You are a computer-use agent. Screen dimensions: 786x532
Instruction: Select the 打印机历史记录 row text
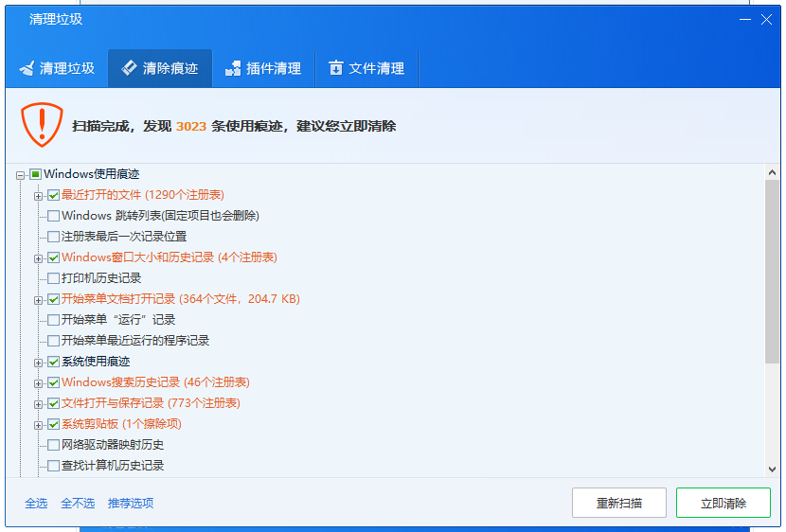click(x=101, y=278)
